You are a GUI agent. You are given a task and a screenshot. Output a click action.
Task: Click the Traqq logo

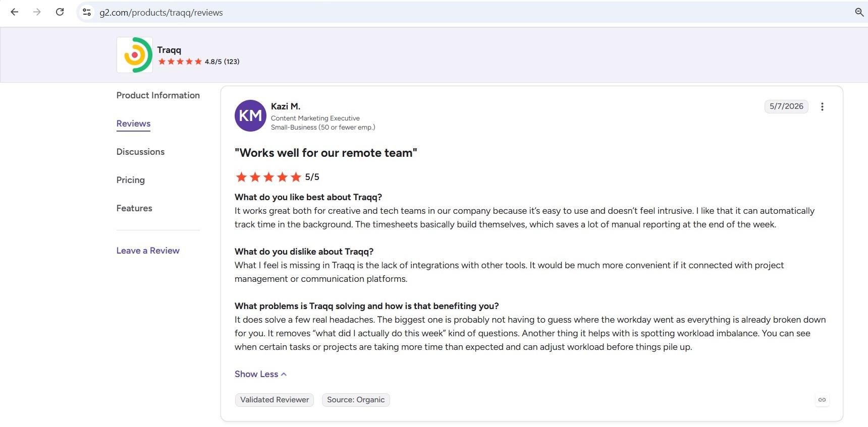pos(135,55)
